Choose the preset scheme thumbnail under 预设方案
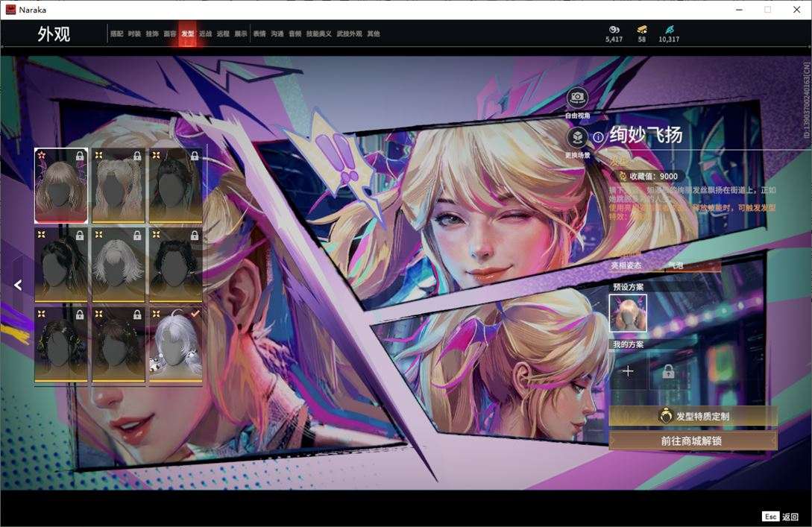The image size is (812, 527). [x=628, y=313]
